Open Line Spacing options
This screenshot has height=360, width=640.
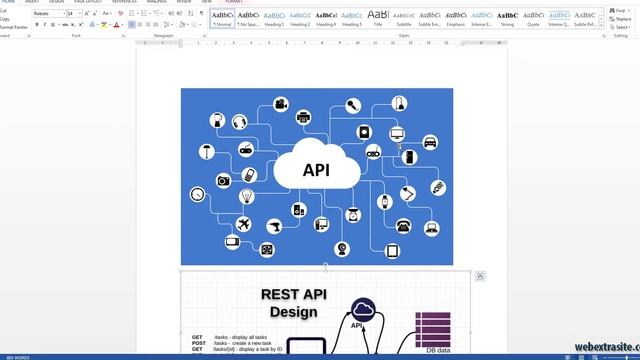pyautogui.click(x=167, y=25)
